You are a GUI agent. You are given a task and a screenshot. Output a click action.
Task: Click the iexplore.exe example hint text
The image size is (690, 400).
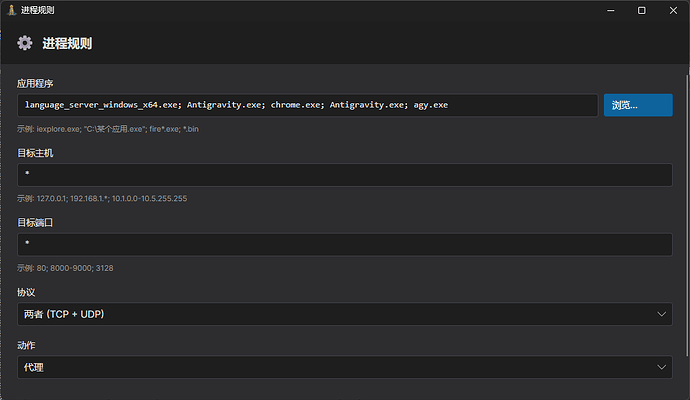pos(108,129)
